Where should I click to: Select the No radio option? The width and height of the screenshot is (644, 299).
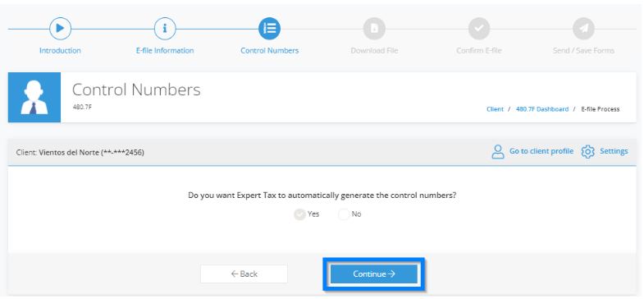(344, 214)
